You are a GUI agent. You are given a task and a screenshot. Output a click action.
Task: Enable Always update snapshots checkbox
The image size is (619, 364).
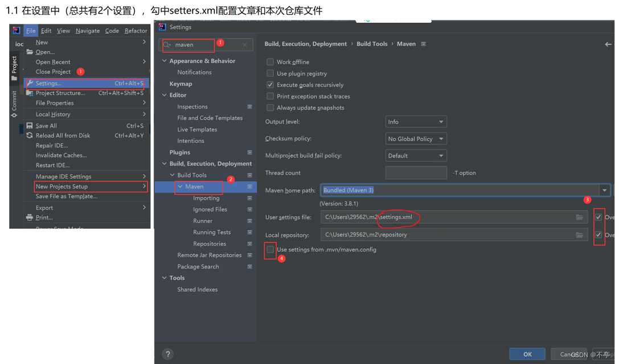click(x=270, y=107)
